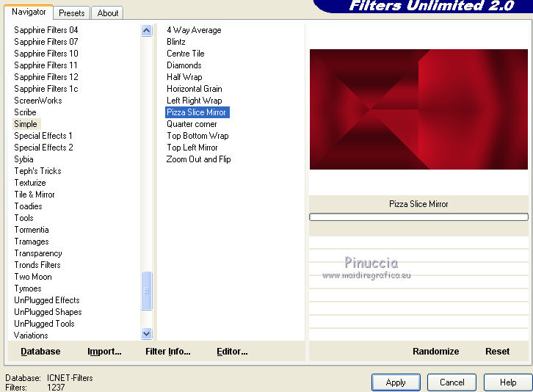Choose the Blintz filter
The height and width of the screenshot is (392, 533).
176,42
